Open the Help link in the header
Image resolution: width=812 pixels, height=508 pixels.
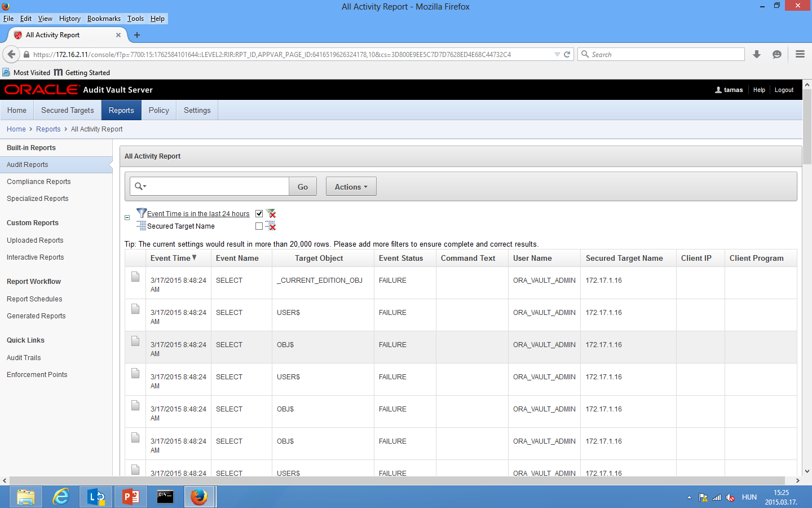tap(759, 90)
